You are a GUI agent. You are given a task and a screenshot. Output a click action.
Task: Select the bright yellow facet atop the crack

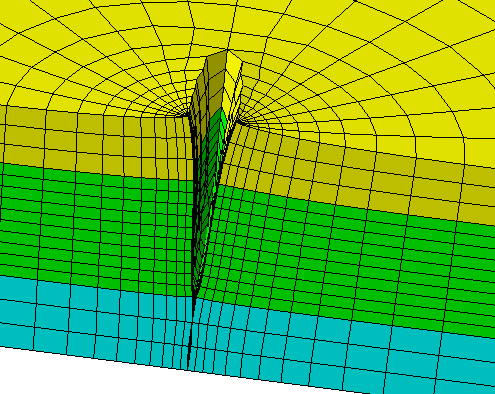233,67
